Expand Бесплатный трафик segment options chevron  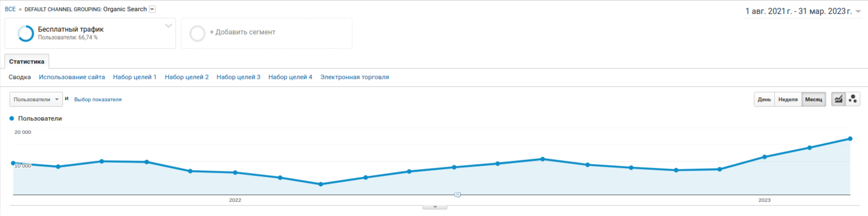(168, 26)
